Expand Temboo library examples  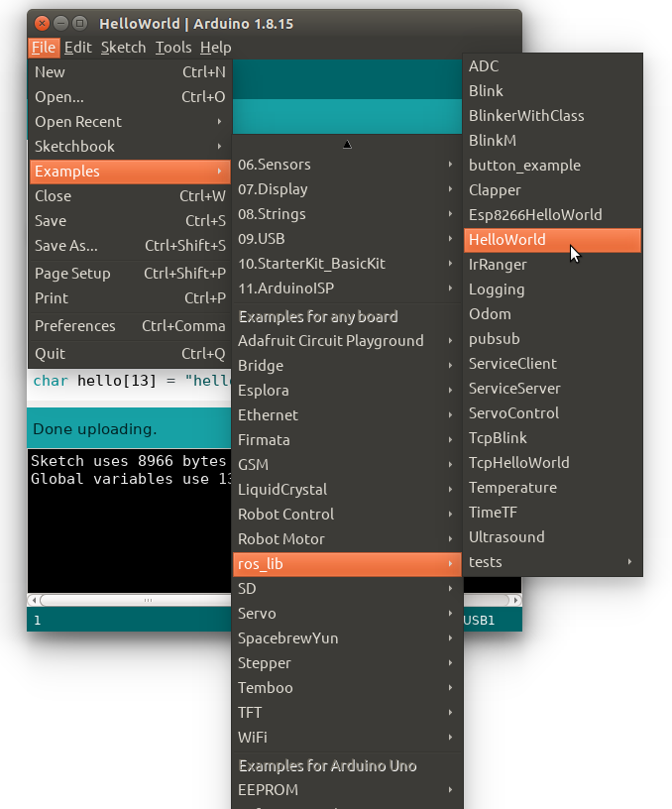tap(347, 688)
